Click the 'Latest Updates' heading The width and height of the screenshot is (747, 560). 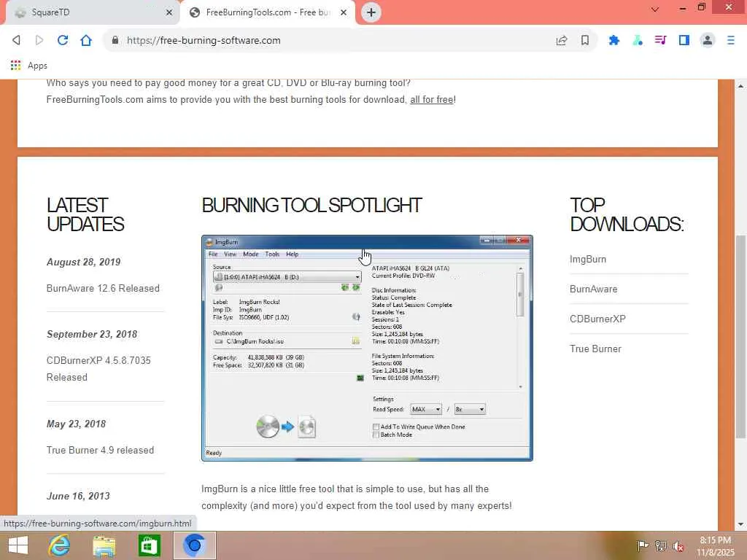point(85,215)
